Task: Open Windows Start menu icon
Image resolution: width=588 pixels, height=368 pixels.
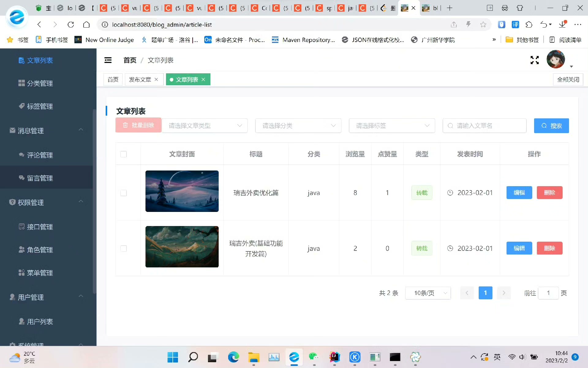Action: [173, 357]
